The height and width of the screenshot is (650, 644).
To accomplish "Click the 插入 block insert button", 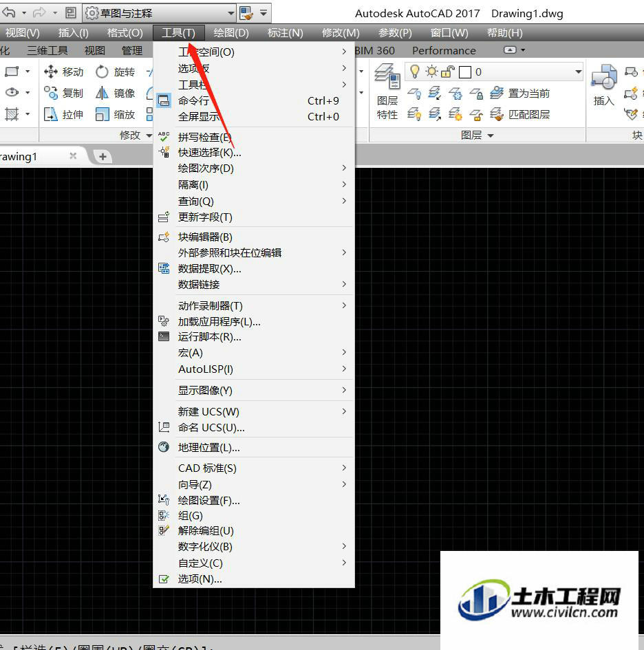I will 604,86.
